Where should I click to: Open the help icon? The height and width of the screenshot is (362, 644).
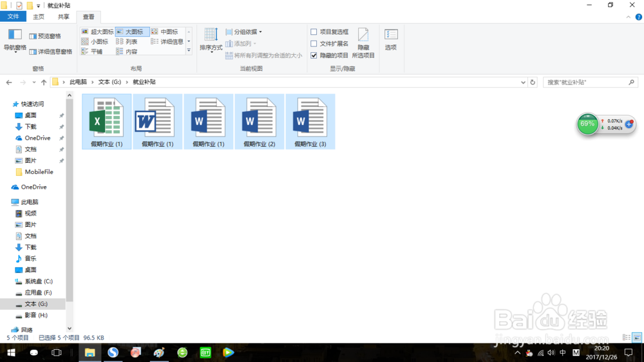coord(639,17)
